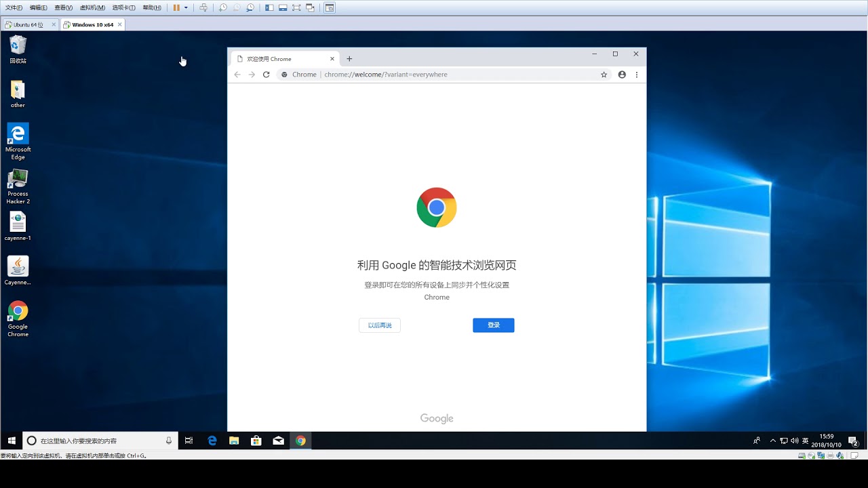Image resolution: width=868 pixels, height=488 pixels.
Task: Click the Cortana search box on taskbar
Action: tap(100, 441)
